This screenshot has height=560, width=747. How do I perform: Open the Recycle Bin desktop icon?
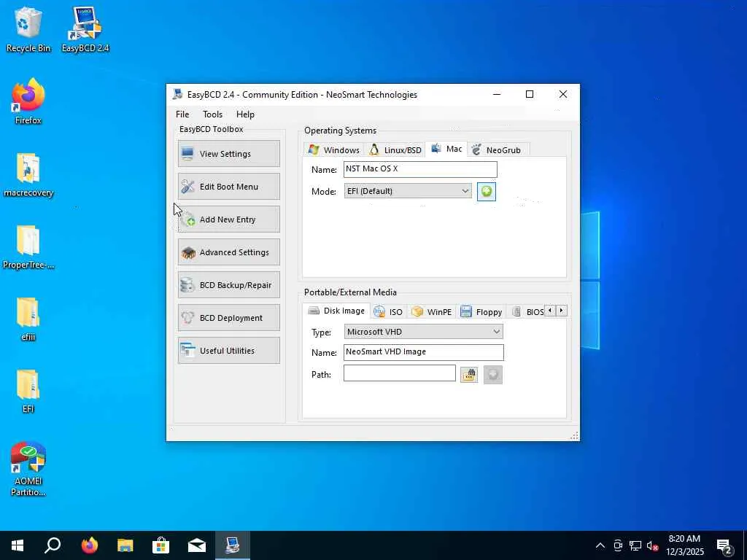[x=28, y=29]
